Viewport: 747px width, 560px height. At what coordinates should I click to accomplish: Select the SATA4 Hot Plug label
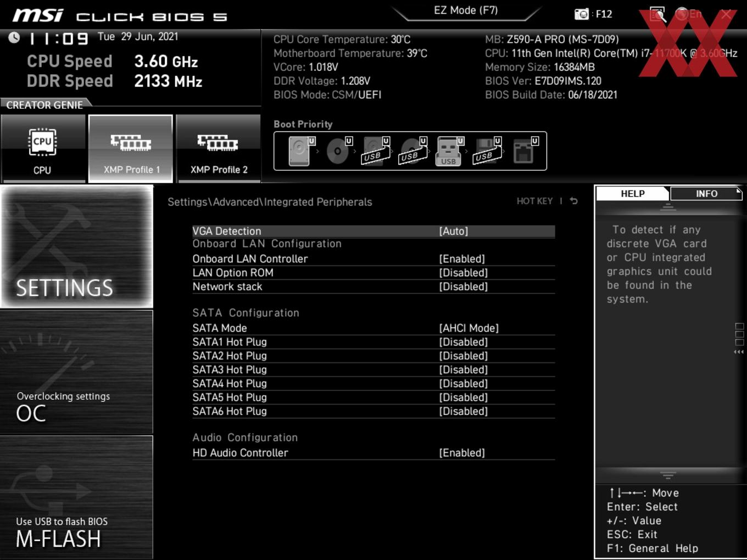230,384
